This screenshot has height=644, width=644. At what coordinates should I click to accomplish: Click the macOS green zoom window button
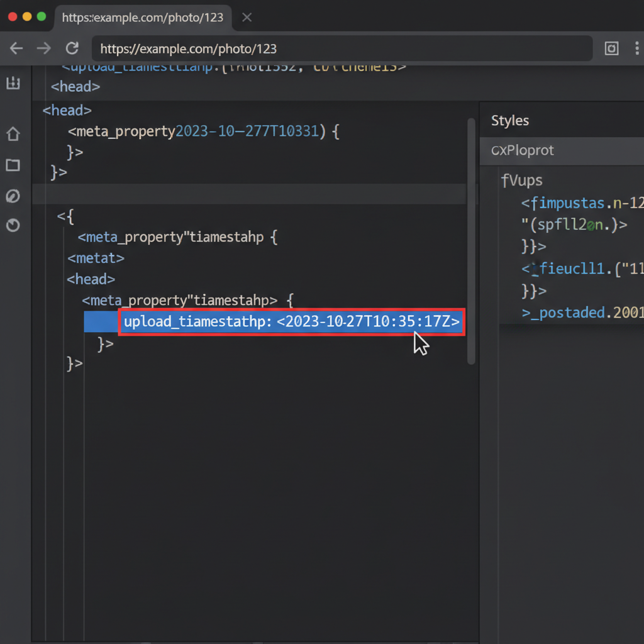tap(42, 16)
